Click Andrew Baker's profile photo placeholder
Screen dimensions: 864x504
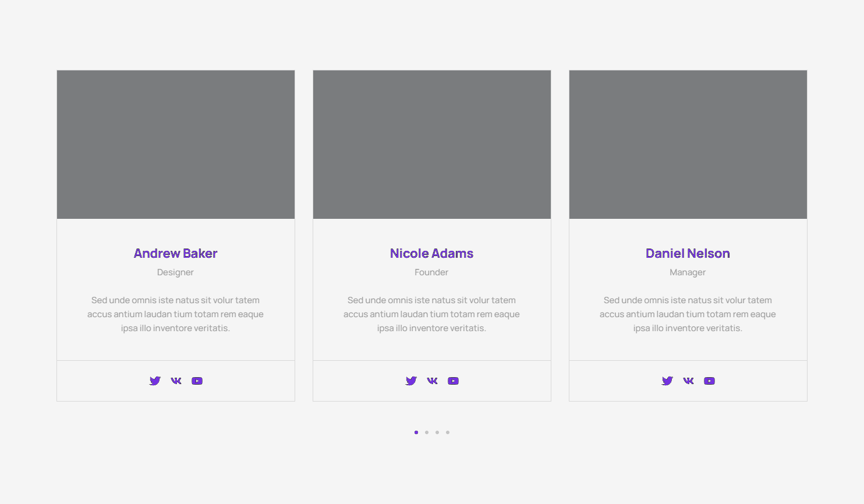point(176,144)
